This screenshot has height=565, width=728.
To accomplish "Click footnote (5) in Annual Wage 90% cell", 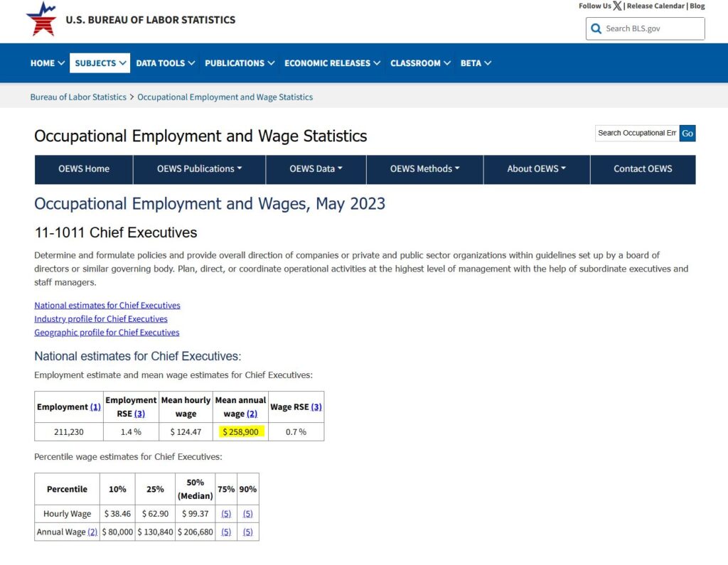I will pos(248,532).
